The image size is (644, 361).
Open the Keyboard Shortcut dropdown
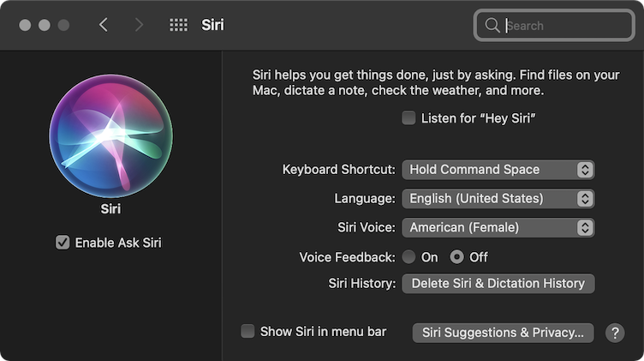[498, 170]
